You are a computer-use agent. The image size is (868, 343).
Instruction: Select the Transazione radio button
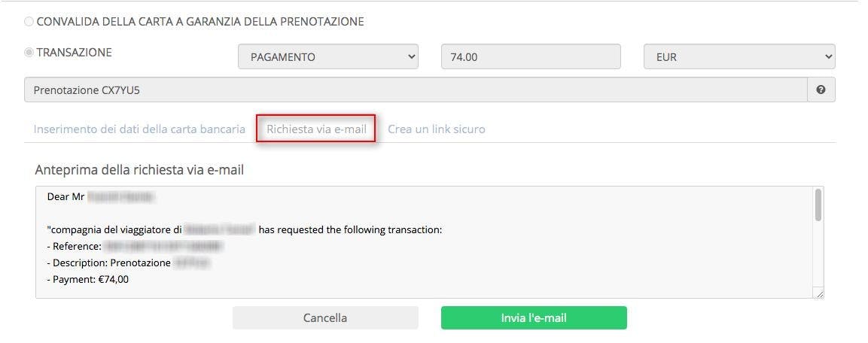[29, 53]
